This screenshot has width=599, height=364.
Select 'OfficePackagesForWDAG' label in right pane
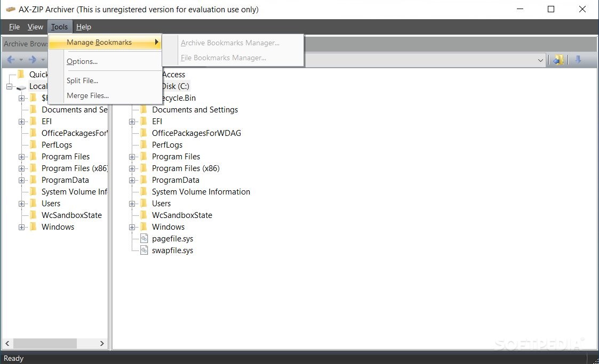[196, 133]
